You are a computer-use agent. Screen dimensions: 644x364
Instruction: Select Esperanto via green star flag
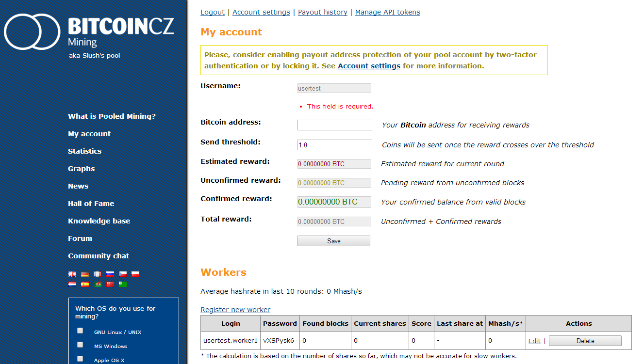pyautogui.click(x=123, y=284)
